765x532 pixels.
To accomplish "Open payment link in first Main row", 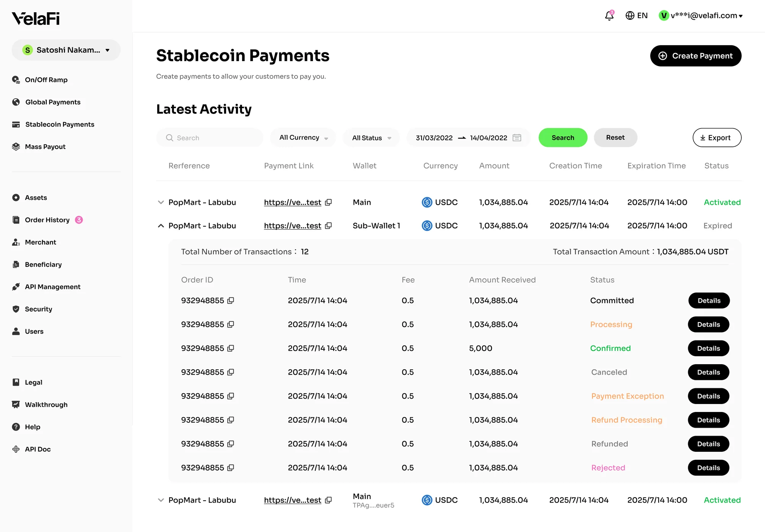I will coord(292,202).
